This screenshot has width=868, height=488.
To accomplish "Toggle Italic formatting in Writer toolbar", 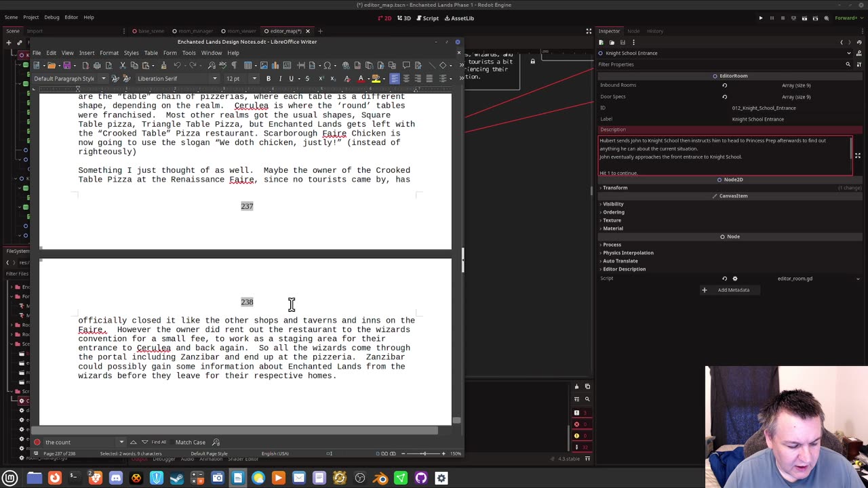I will click(280, 79).
